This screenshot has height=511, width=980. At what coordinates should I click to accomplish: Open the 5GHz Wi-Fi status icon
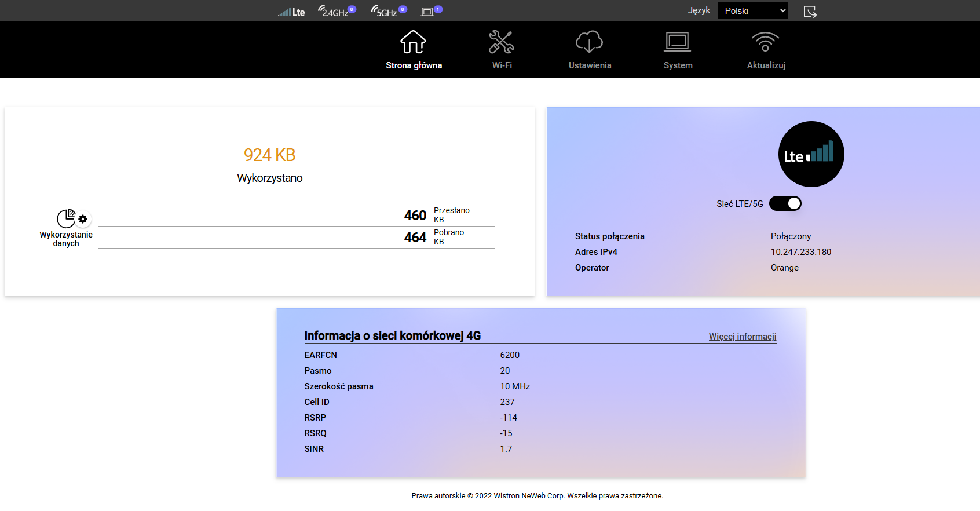click(x=389, y=10)
